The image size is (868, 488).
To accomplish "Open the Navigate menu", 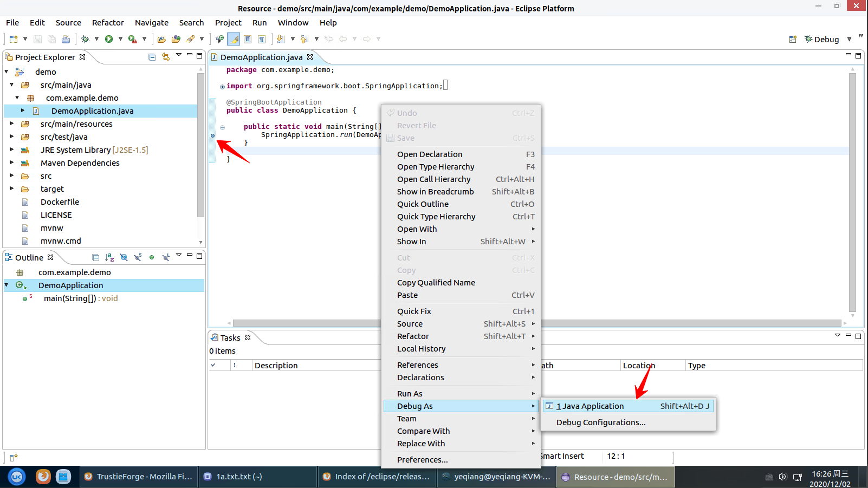I will click(152, 23).
